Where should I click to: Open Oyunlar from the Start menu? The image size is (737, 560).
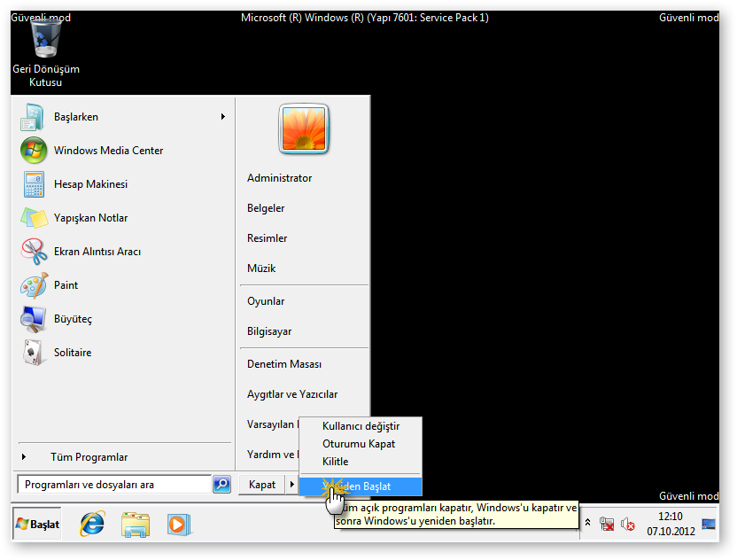(x=266, y=301)
